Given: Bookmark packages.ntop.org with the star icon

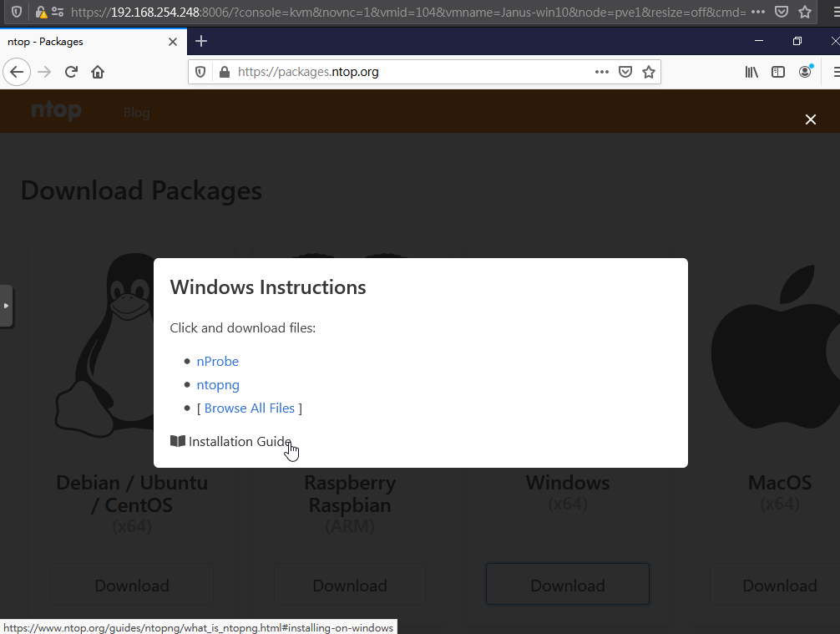Looking at the screenshot, I should (649, 72).
